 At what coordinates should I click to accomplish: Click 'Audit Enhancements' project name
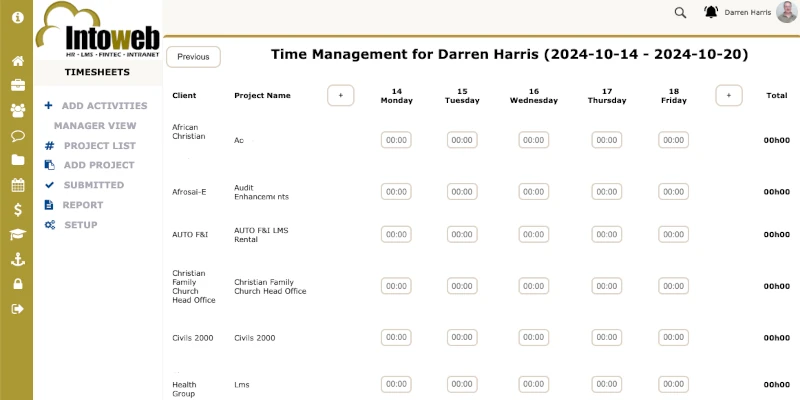(x=261, y=192)
